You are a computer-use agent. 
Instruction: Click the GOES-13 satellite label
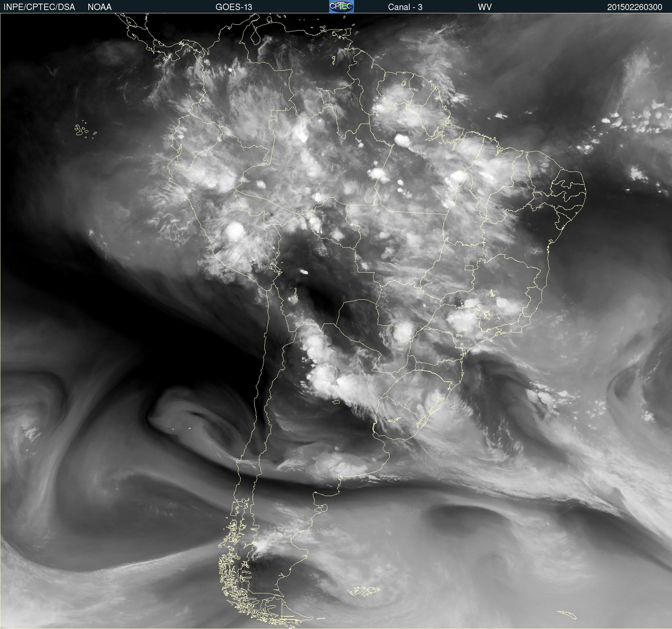tap(234, 7)
